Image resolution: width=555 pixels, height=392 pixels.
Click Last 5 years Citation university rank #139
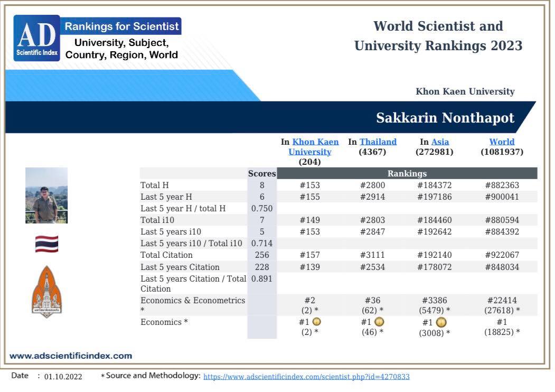[x=309, y=267]
